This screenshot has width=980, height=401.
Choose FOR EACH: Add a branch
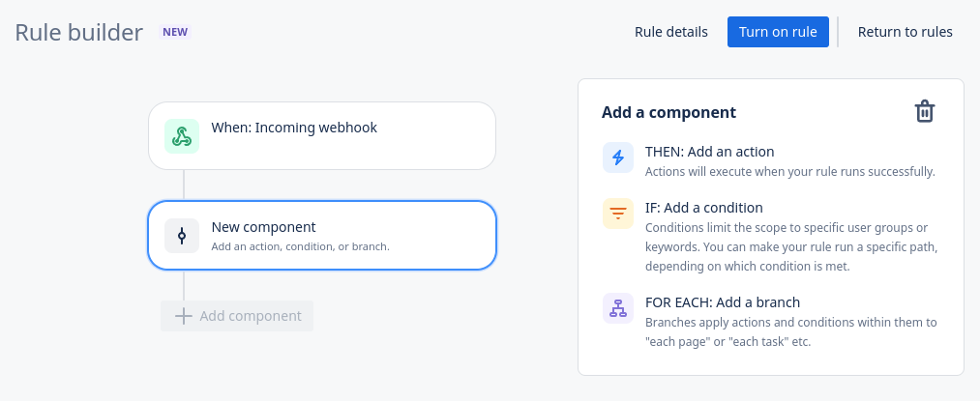point(722,302)
